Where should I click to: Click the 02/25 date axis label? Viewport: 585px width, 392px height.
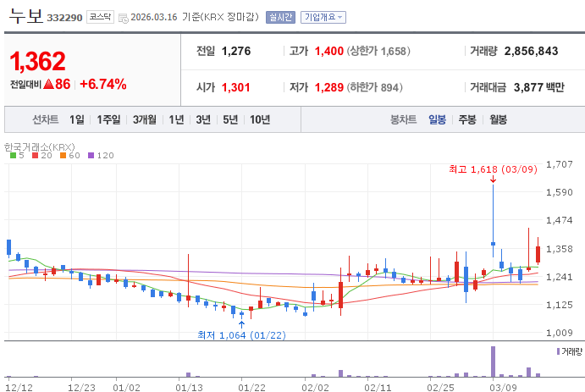point(440,388)
